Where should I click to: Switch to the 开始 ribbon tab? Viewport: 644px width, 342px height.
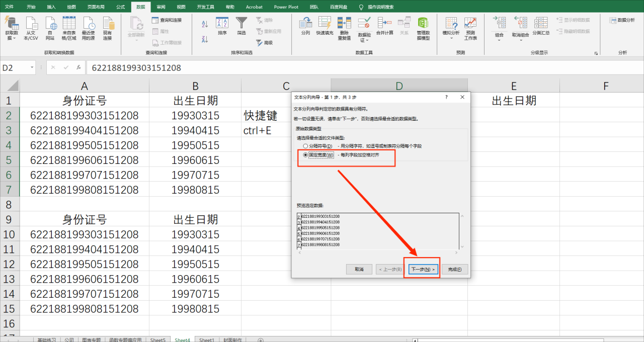point(31,7)
